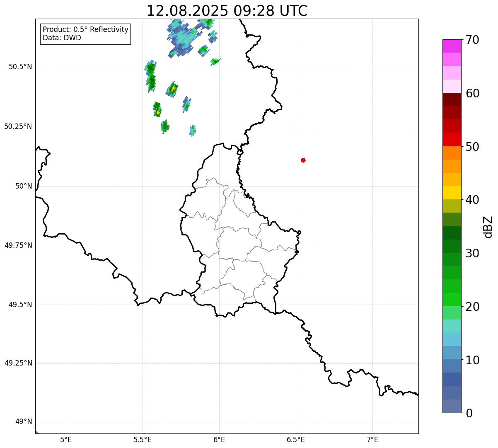Click the red station marker dot
498x448 pixels.
point(303,160)
